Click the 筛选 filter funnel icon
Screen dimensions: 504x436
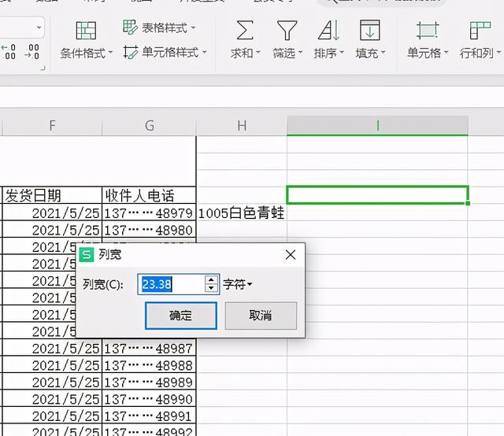coord(287,30)
